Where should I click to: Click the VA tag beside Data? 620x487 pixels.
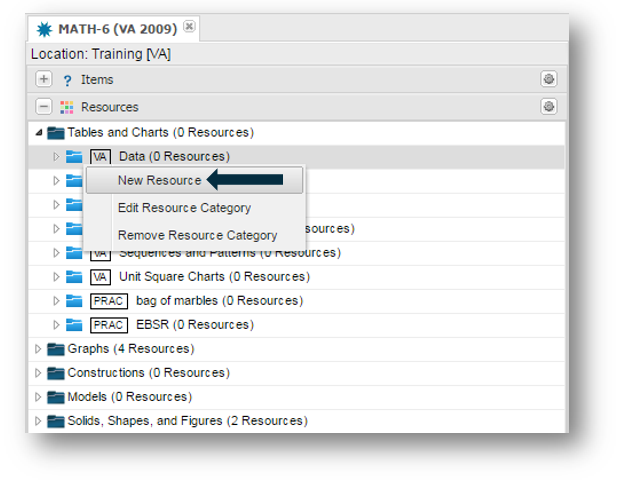[x=100, y=157]
